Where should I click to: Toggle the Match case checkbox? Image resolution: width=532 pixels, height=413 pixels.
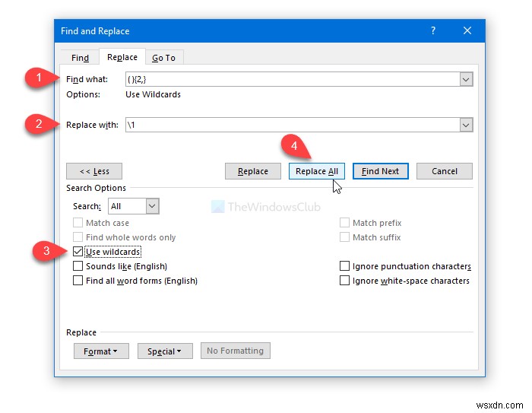(78, 223)
